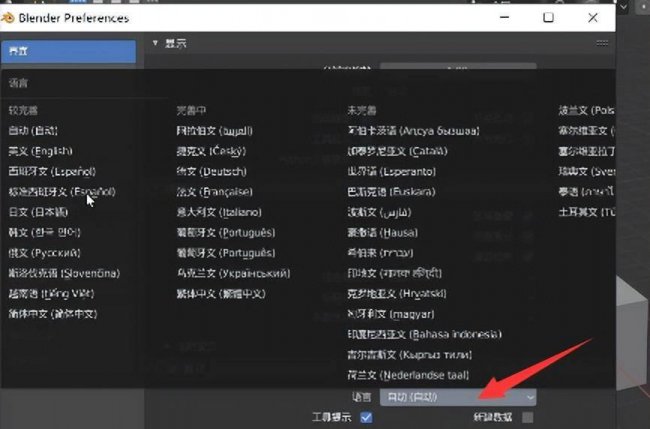
Task: Choose 西班牙文 (Español) language
Action: 52,172
